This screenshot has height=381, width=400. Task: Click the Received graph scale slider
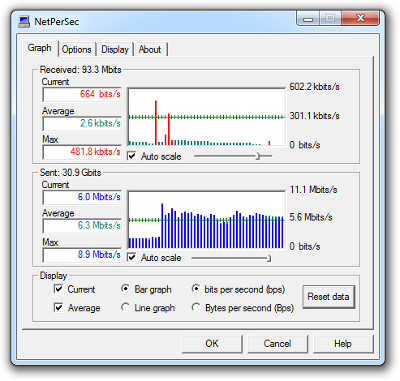coord(233,156)
